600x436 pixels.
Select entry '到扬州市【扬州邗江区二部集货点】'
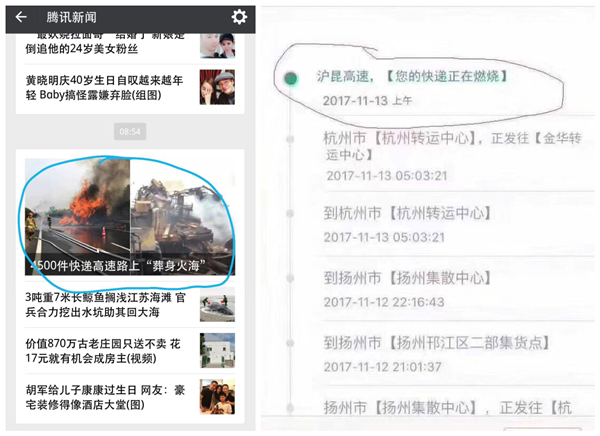437,343
